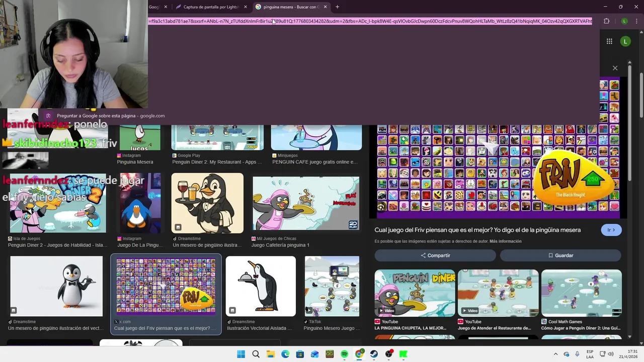Open File Explorer from taskbar

(271, 354)
